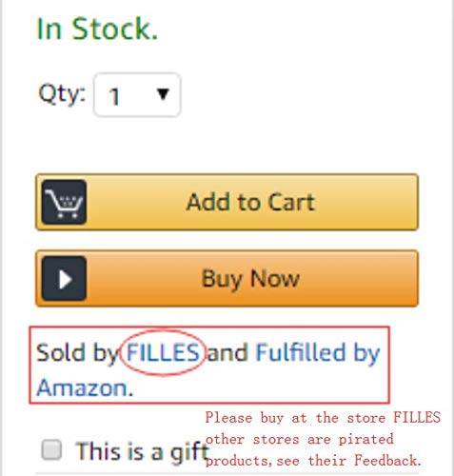Click the Buy Now button
Viewport: 454px width, 476px height.
click(227, 278)
